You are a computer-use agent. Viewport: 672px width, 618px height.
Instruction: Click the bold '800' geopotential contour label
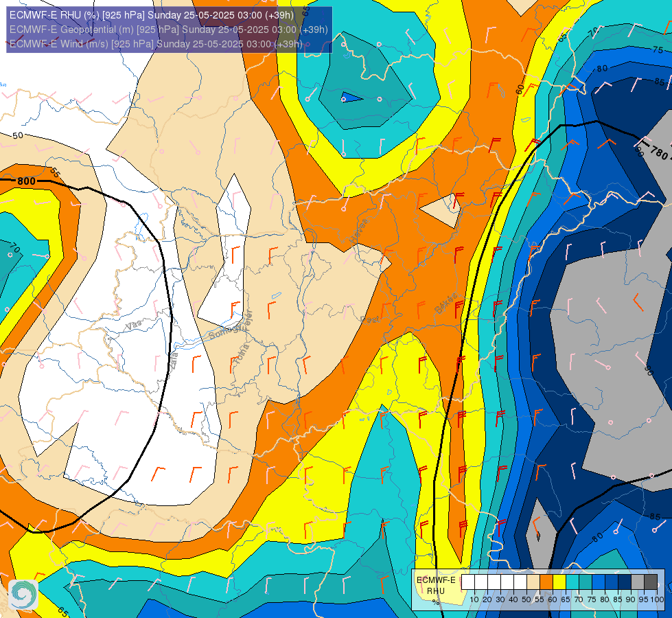[27, 181]
